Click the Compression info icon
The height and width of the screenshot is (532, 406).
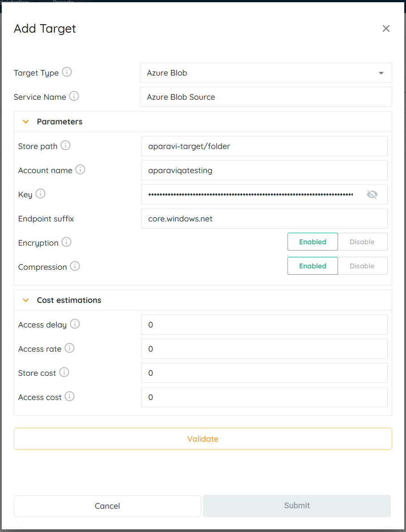pyautogui.click(x=75, y=266)
